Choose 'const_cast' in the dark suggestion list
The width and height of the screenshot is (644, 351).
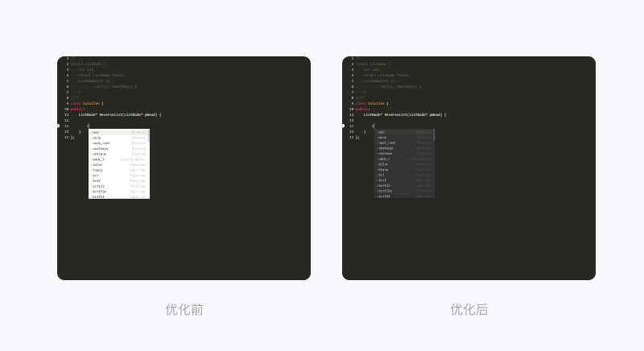tap(404, 142)
